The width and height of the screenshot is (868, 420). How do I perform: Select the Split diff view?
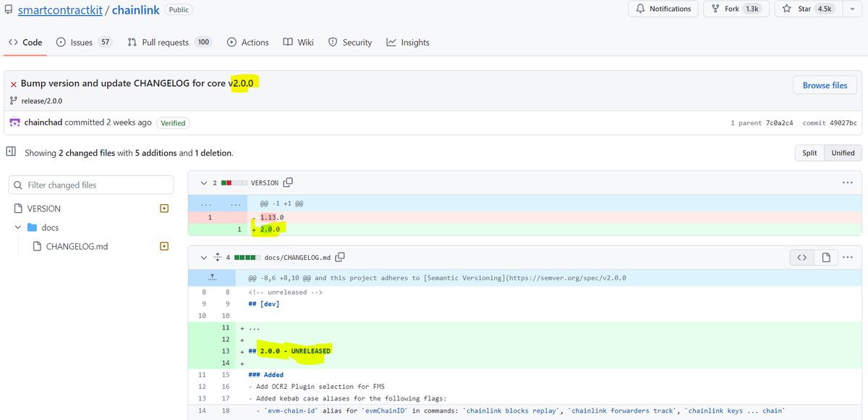[x=809, y=153]
